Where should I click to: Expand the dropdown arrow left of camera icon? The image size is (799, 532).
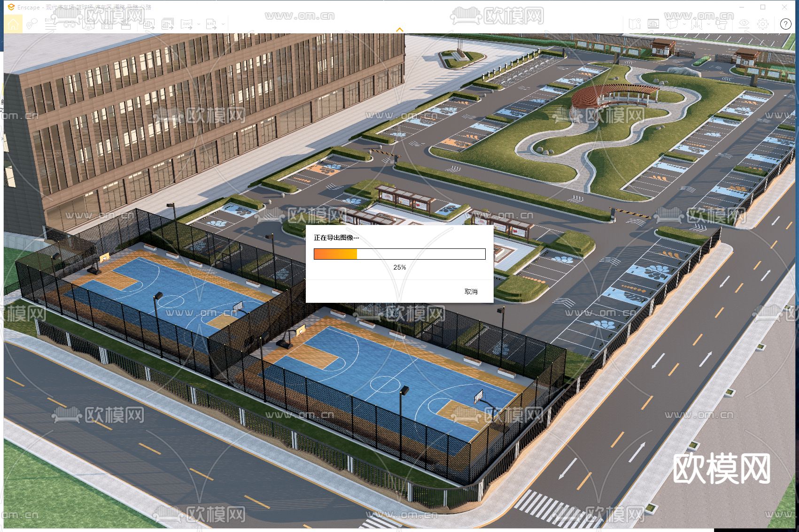tap(708, 24)
